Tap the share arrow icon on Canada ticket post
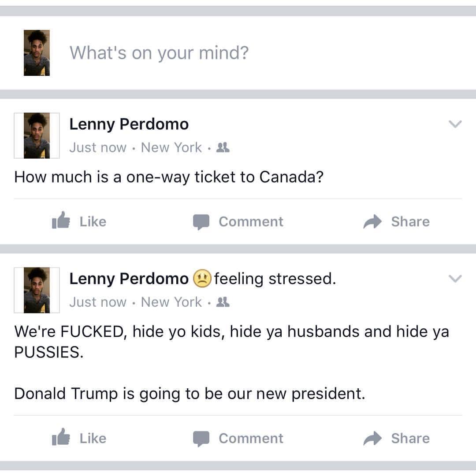The width and height of the screenshot is (476, 476). 372,221
